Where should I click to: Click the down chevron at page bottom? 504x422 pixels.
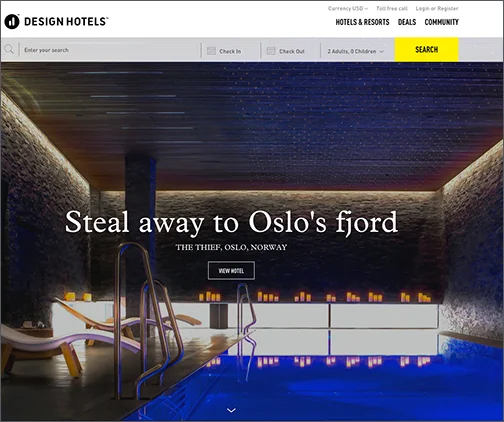point(231,410)
